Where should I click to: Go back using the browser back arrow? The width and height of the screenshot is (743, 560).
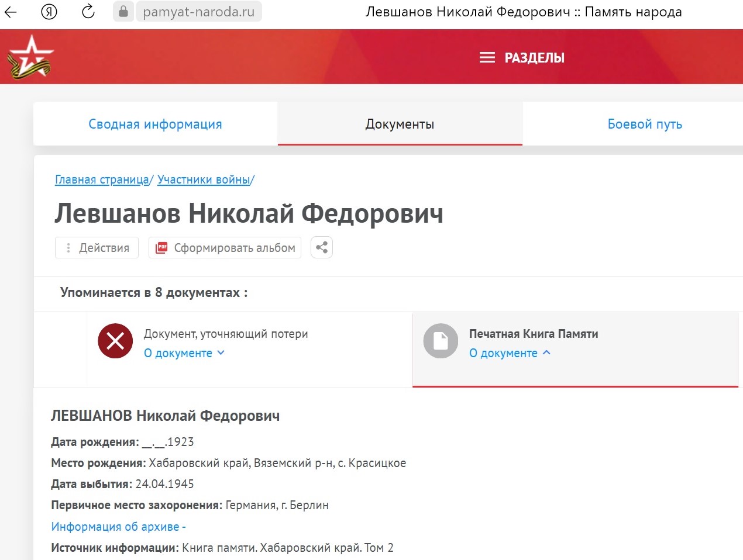11,12
